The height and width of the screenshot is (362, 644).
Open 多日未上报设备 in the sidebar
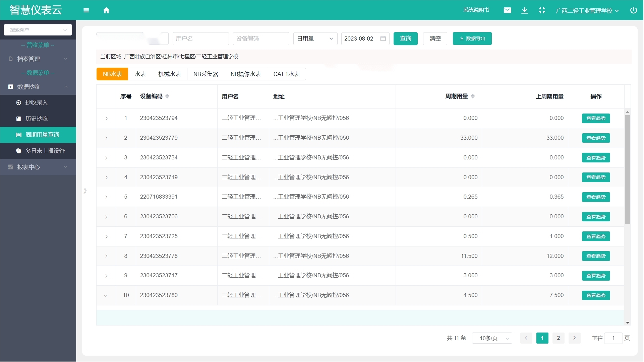coord(38,151)
